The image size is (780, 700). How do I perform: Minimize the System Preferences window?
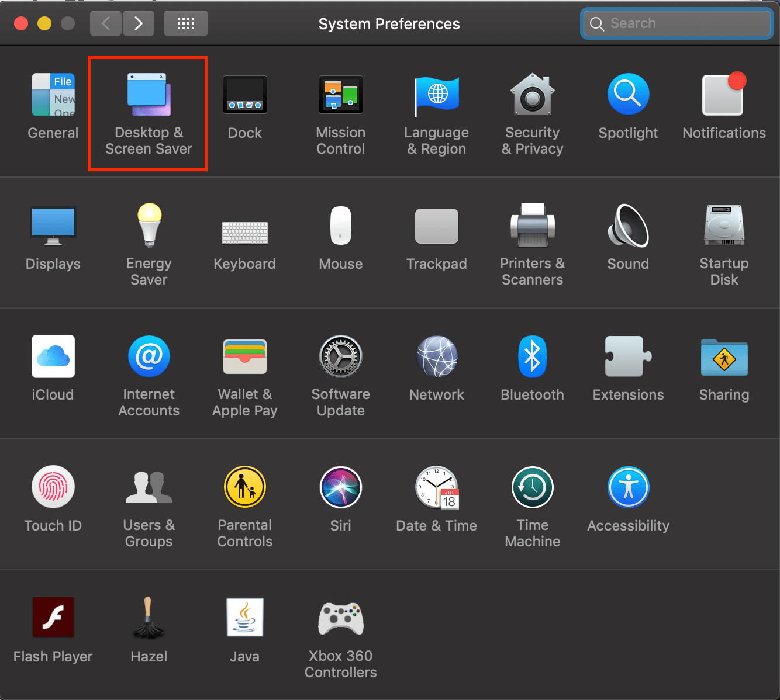44,23
